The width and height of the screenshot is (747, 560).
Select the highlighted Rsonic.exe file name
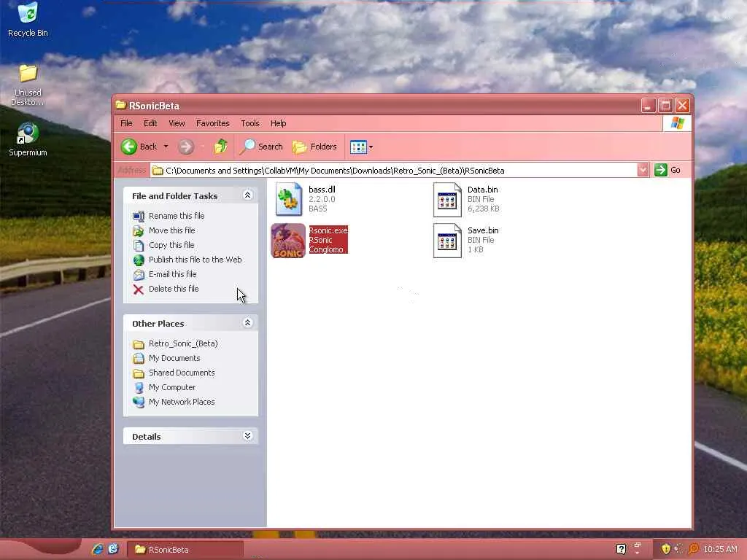[328, 230]
